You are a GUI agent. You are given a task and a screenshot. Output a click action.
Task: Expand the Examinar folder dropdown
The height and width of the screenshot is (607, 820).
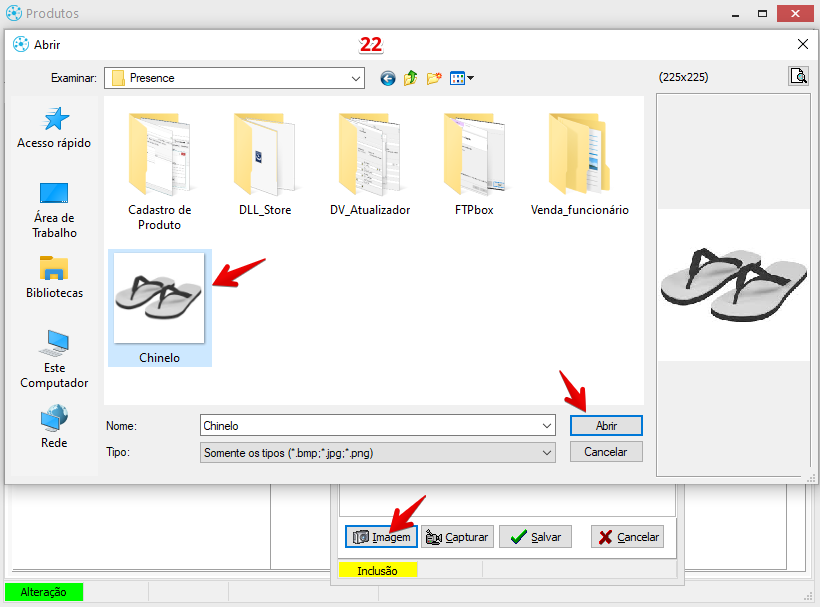tap(356, 78)
